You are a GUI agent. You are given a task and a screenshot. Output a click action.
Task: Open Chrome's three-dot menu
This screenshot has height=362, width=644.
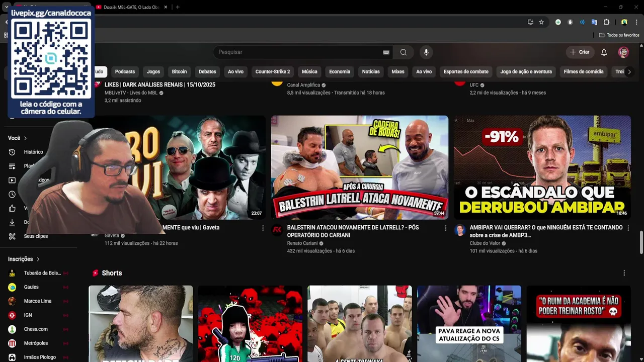tap(636, 22)
